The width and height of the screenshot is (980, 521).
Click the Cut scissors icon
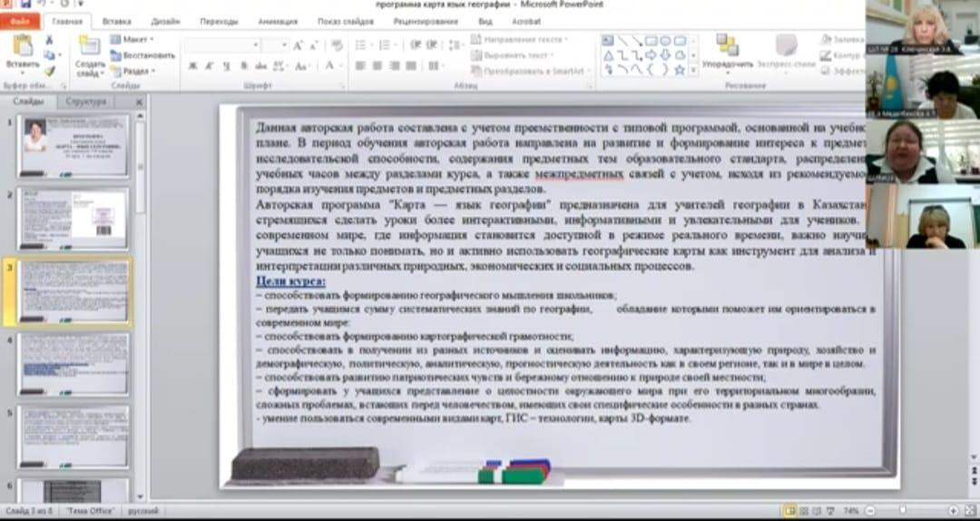pyautogui.click(x=49, y=40)
